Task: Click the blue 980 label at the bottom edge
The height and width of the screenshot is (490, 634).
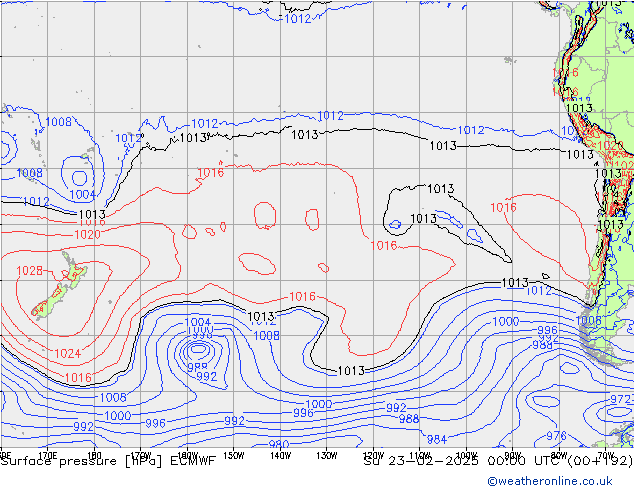Action: pyautogui.click(x=279, y=444)
